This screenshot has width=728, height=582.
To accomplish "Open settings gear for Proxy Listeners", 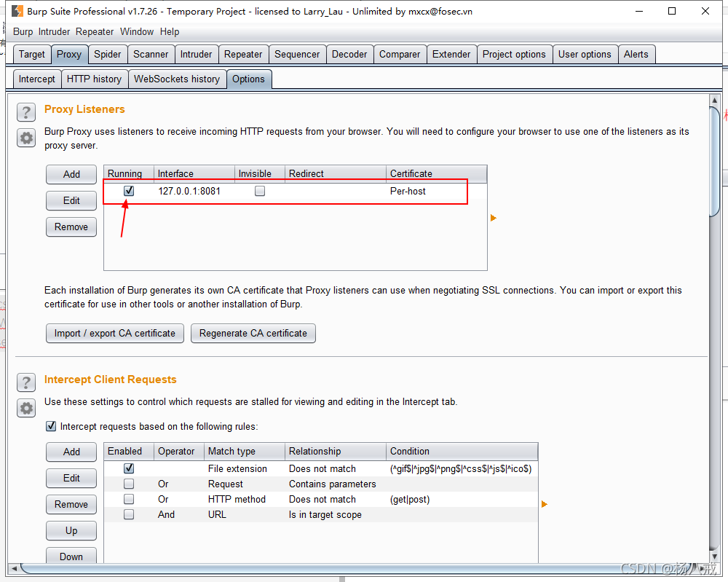I will [26, 138].
